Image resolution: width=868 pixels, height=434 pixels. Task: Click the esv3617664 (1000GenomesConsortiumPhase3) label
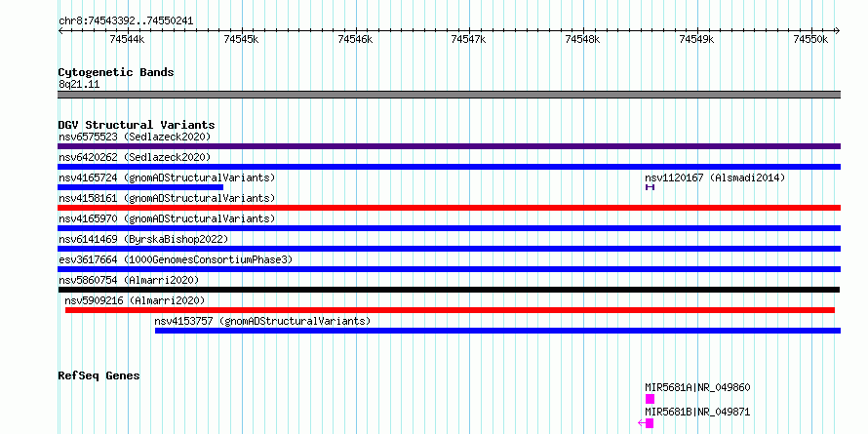[x=176, y=259]
